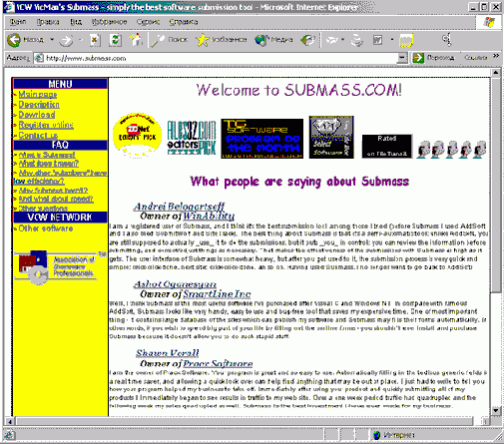The image size is (504, 444).
Task: Click the vertical scrollbar thumb
Action: [496, 185]
